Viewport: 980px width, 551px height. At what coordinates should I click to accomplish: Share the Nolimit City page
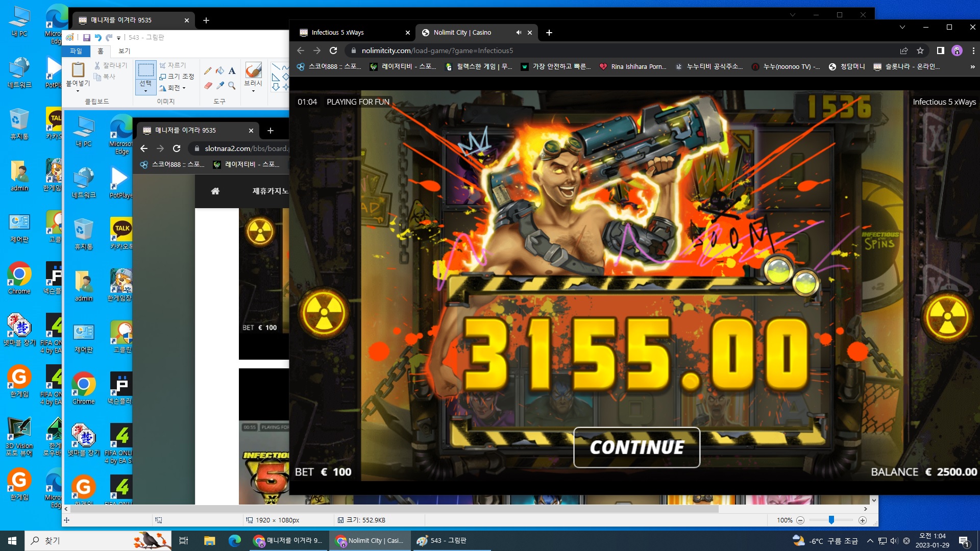click(904, 51)
